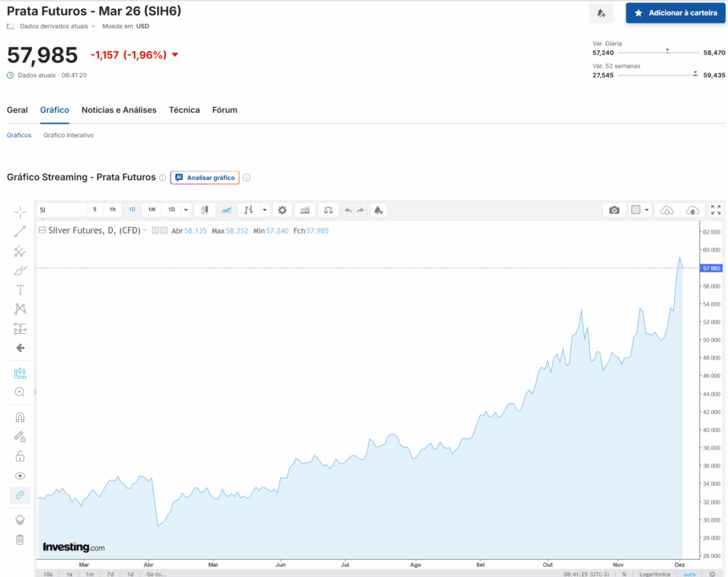Click the compare symbols scales icon
Viewport: 728px width, 577px height.
click(x=327, y=210)
